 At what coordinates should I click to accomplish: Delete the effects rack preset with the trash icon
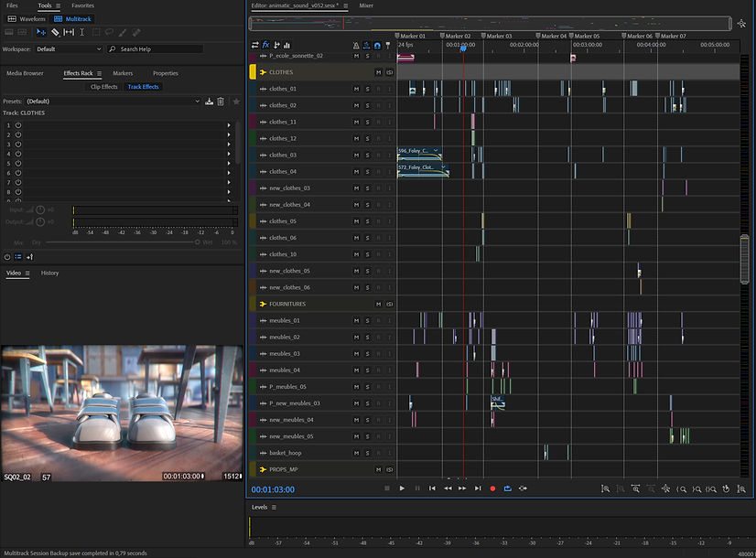(221, 101)
